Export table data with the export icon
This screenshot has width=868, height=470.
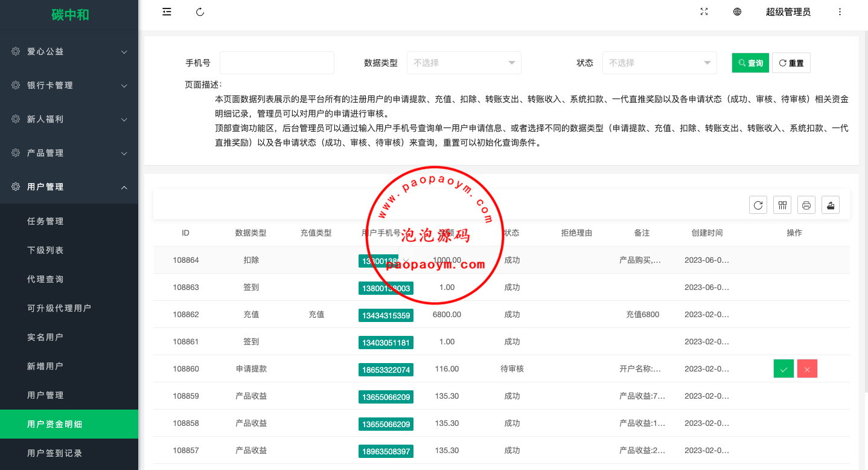click(x=831, y=205)
